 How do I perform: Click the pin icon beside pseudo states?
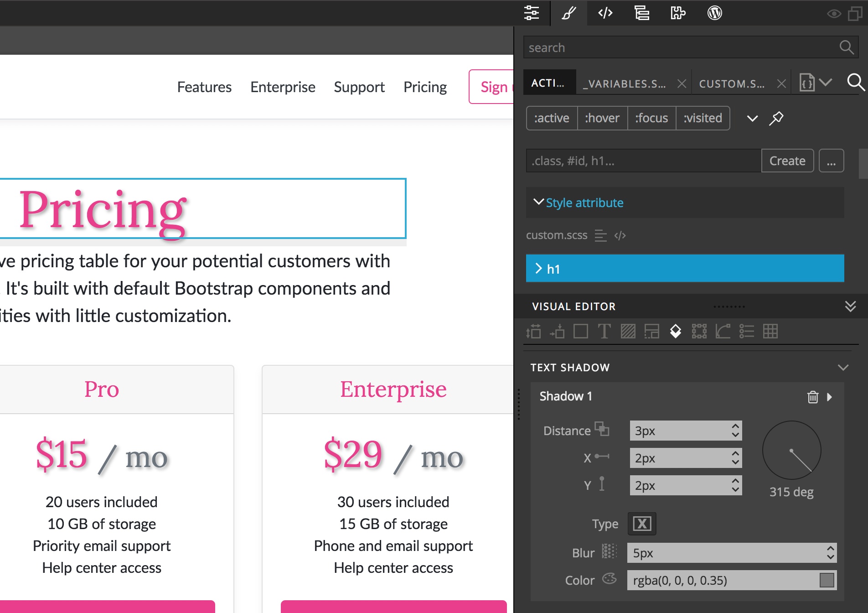tap(776, 118)
